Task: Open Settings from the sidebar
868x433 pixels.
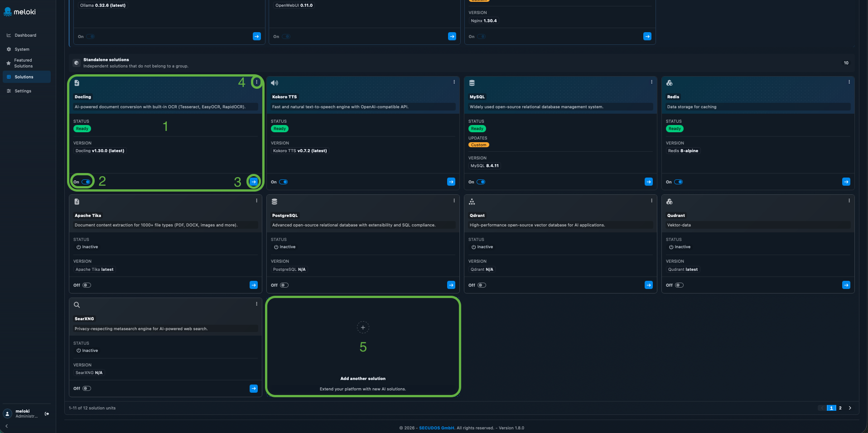Action: point(27,91)
